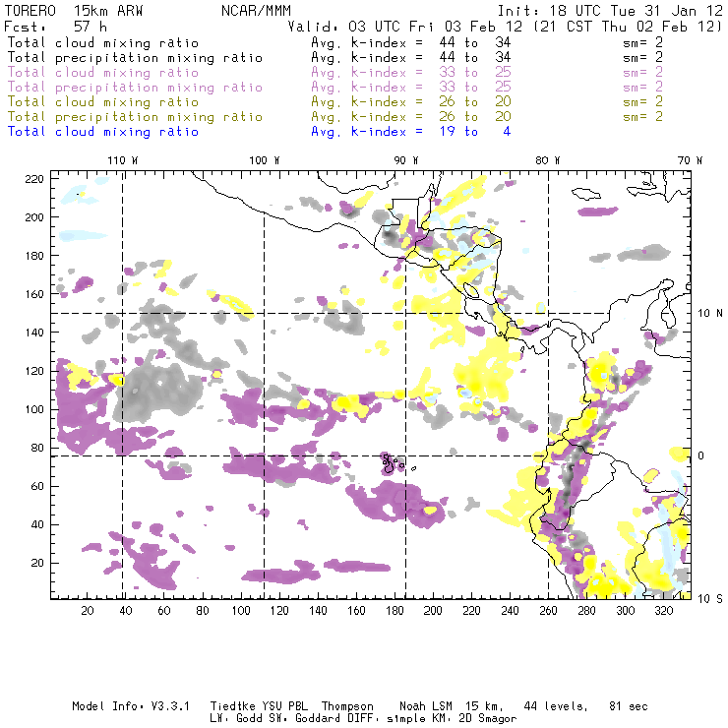This screenshot has width=728, height=728.
Task: Click the 'Noah LSM' footer text
Action: pos(426,706)
